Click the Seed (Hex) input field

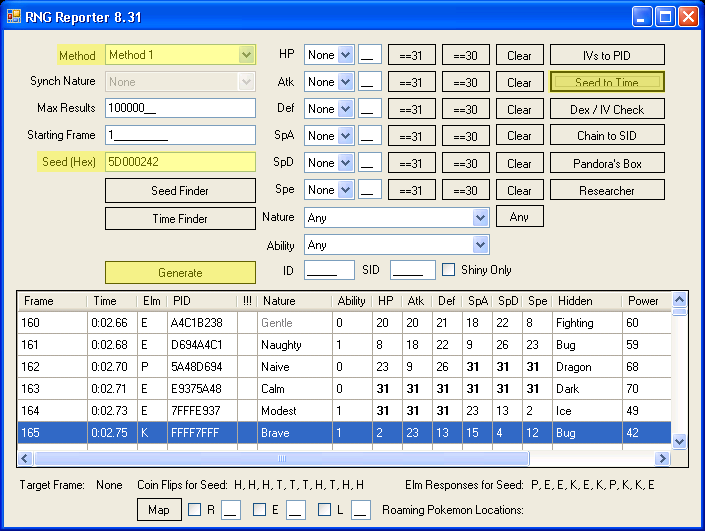pyautogui.click(x=180, y=162)
